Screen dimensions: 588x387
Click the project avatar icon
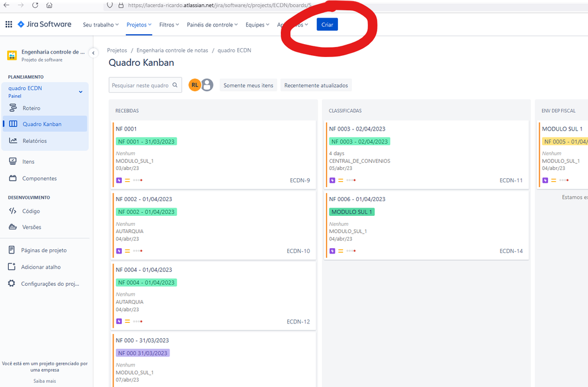(x=12, y=55)
